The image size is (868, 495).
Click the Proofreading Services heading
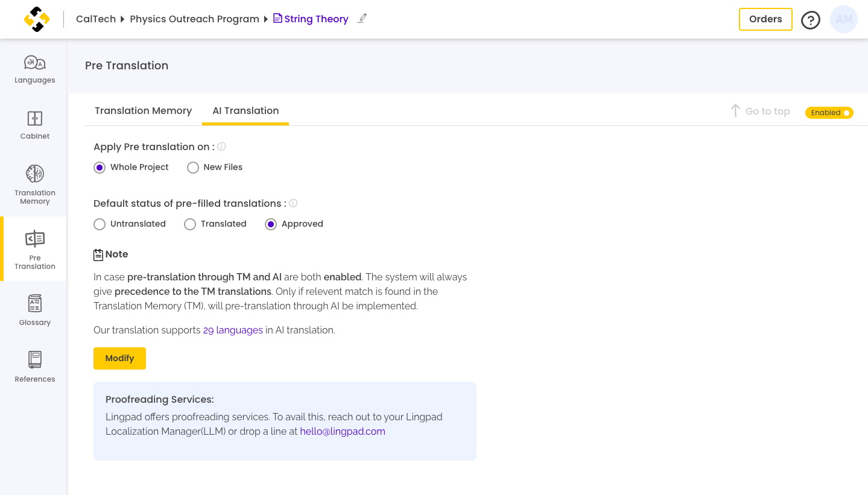pos(160,400)
